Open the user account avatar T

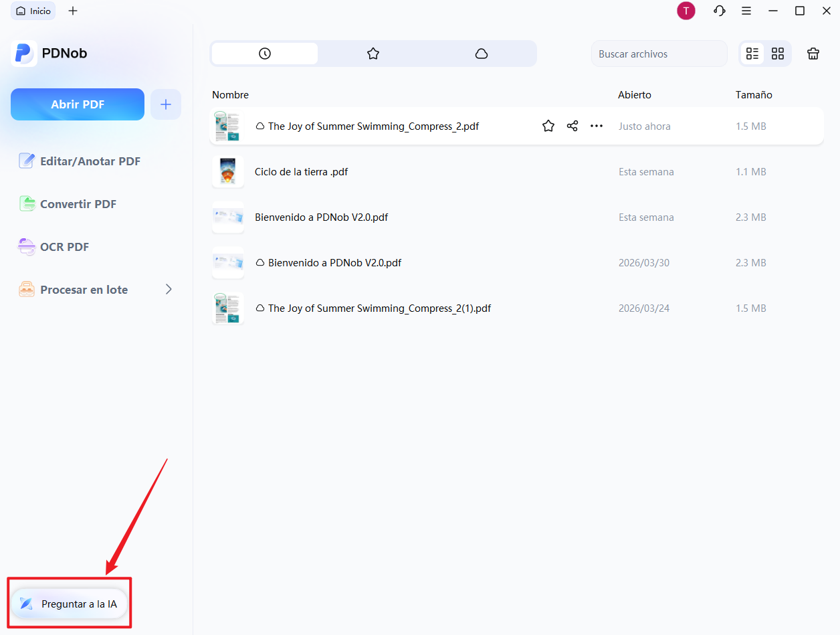[686, 11]
